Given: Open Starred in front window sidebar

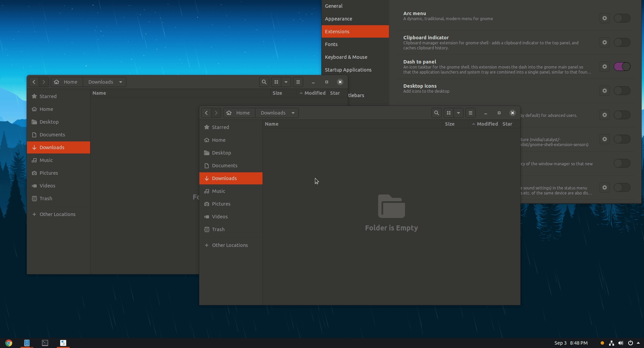Looking at the screenshot, I should (231, 127).
